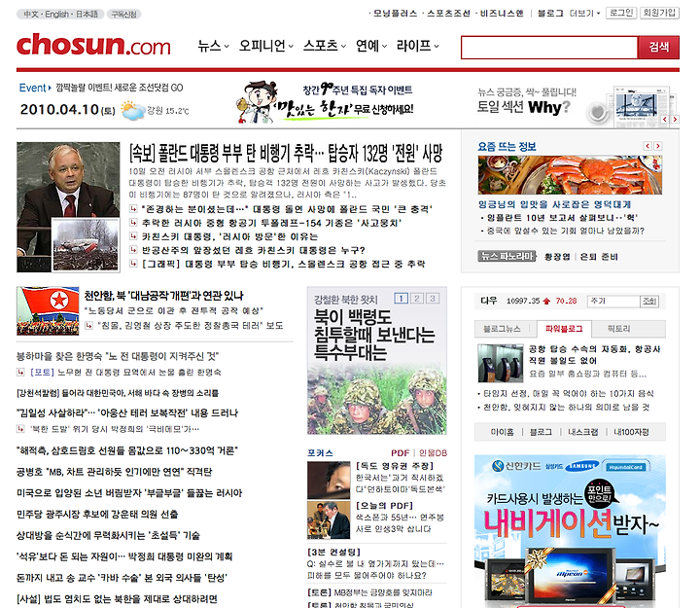Viewport: 700px width, 608px height.
Task: Switch to the 픽토리 tab
Action: [x=618, y=329]
